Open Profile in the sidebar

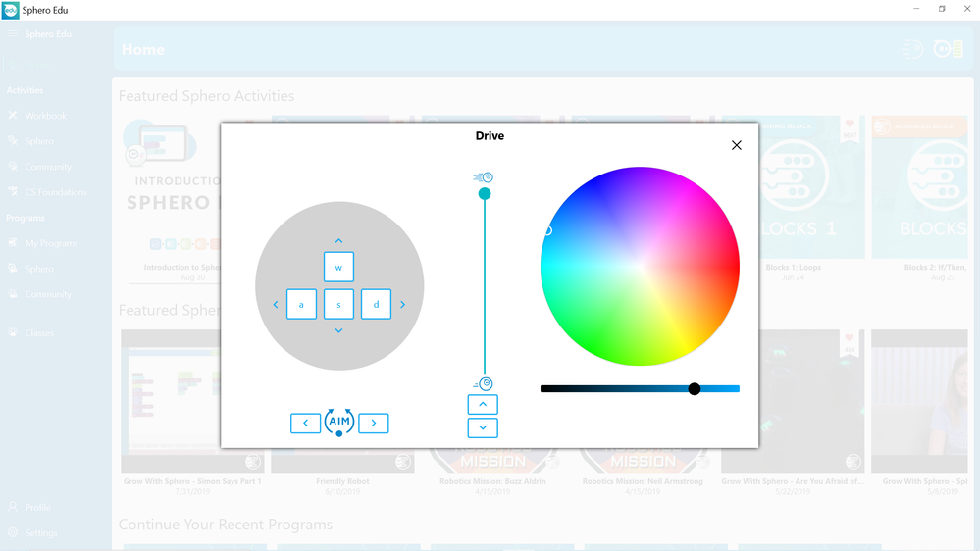(x=37, y=507)
